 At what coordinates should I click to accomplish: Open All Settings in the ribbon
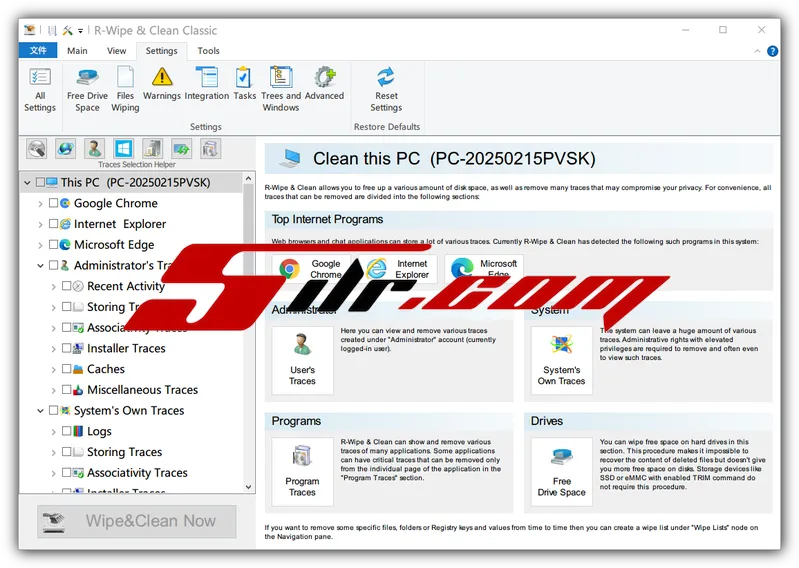pyautogui.click(x=40, y=90)
